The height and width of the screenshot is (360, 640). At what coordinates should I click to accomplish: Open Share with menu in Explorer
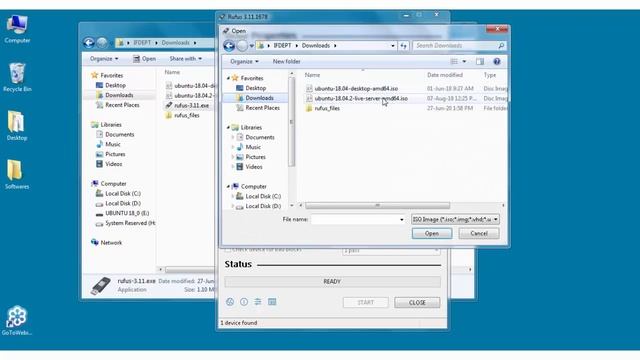point(186,59)
